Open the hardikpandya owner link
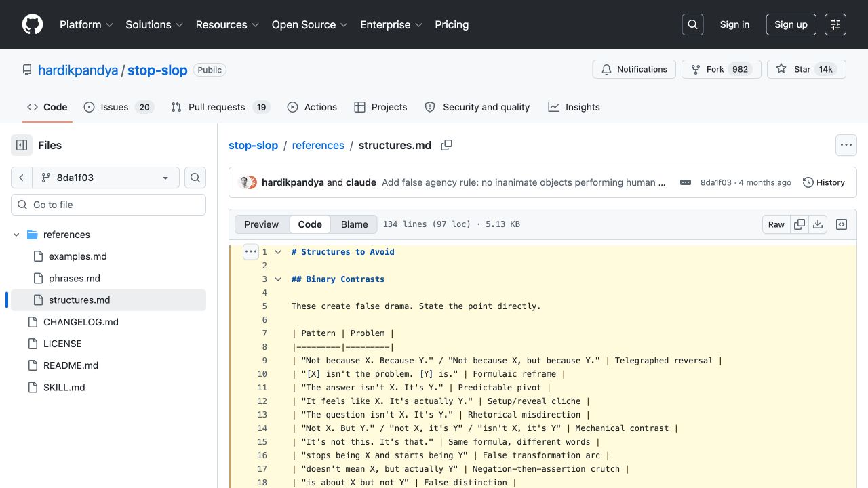This screenshot has height=488, width=868. click(78, 70)
